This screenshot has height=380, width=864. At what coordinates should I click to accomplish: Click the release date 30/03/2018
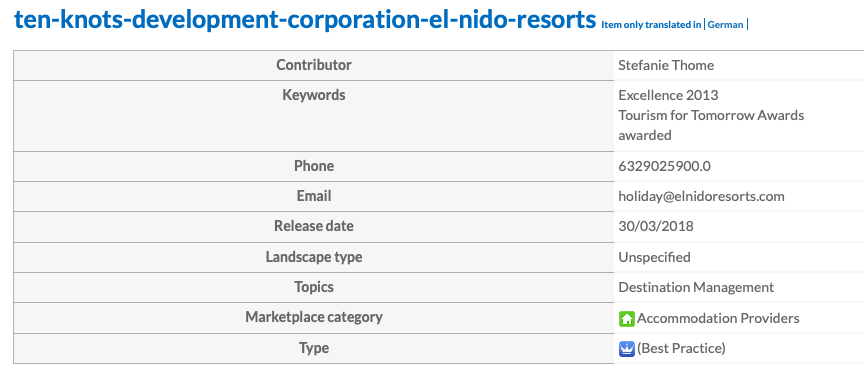[656, 226]
